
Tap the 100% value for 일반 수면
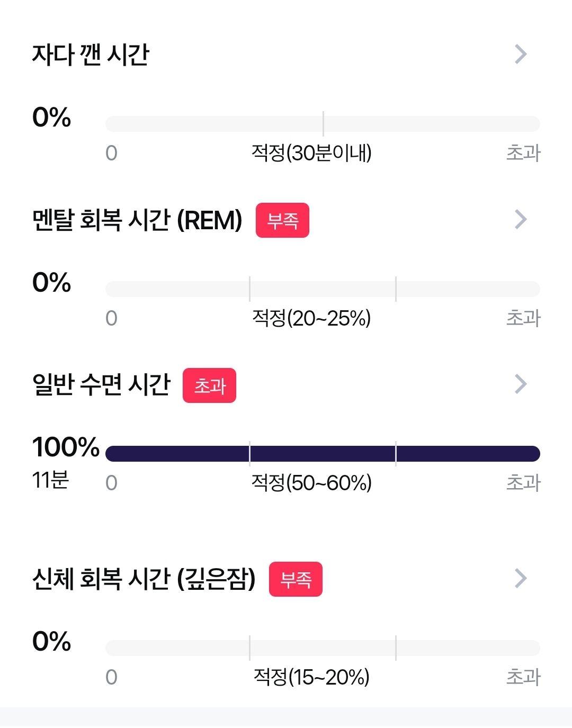[66, 447]
